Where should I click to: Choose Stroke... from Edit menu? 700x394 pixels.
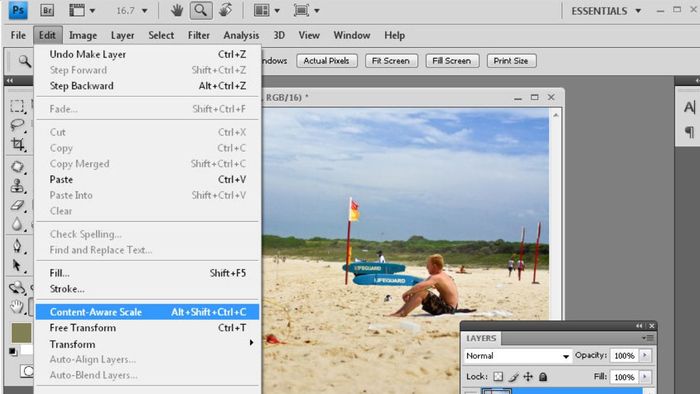point(147,289)
